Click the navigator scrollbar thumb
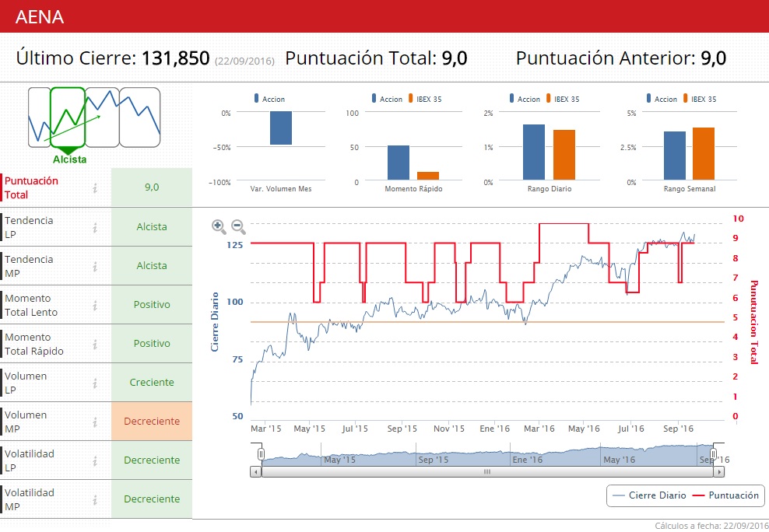The image size is (769, 532). point(487,472)
